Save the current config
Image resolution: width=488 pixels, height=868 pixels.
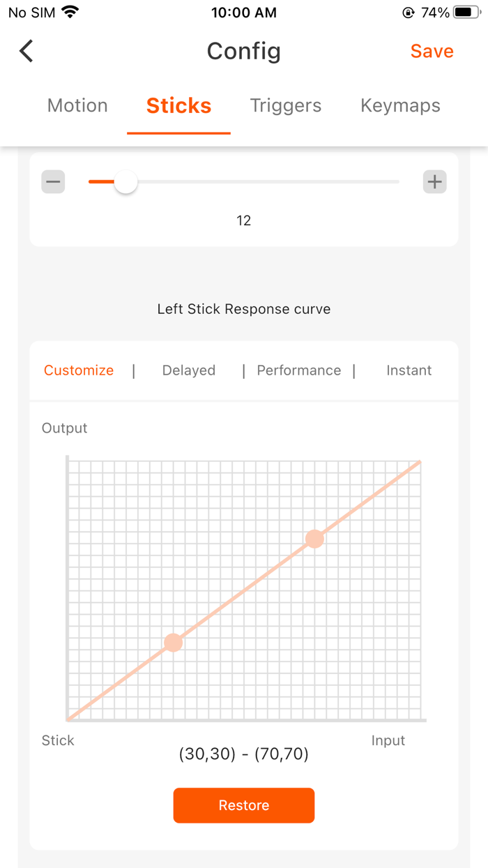click(432, 51)
